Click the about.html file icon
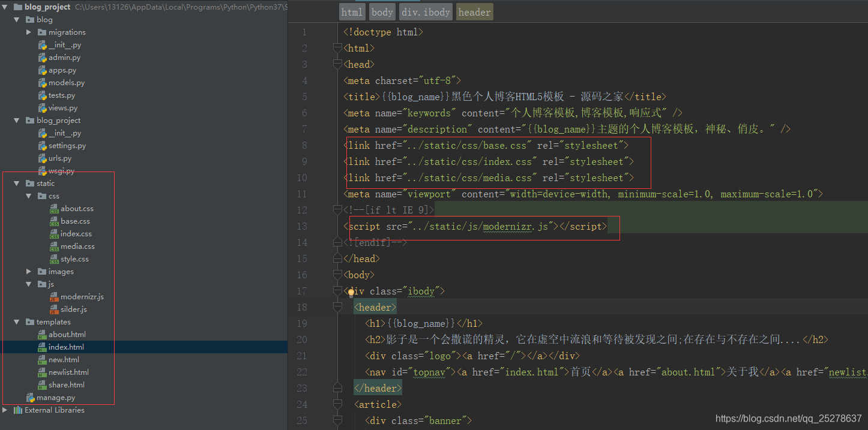 (43, 335)
